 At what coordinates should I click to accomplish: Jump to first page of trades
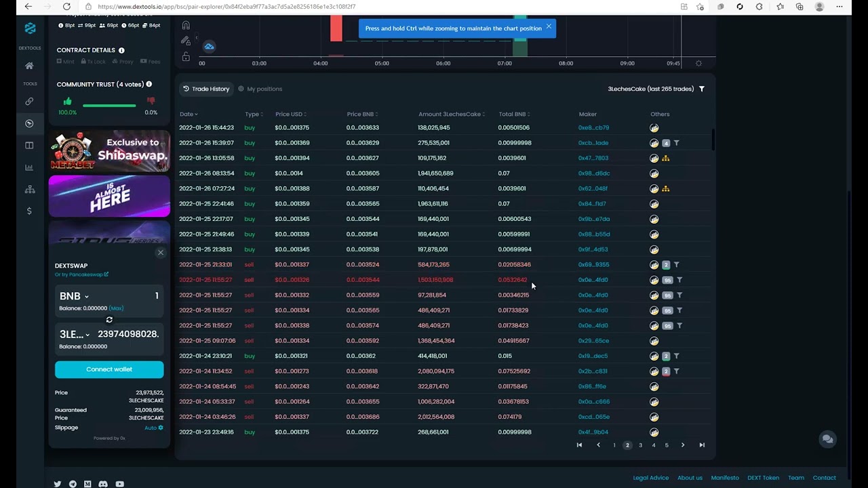tap(579, 445)
